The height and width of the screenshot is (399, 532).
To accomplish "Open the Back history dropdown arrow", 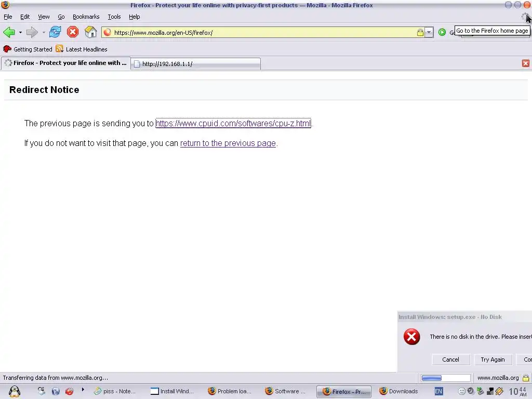I will pos(20,33).
